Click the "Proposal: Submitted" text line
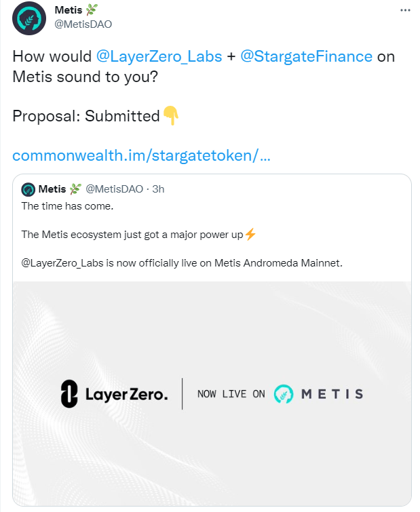Image resolution: width=420 pixels, height=512 pixels. click(85, 116)
